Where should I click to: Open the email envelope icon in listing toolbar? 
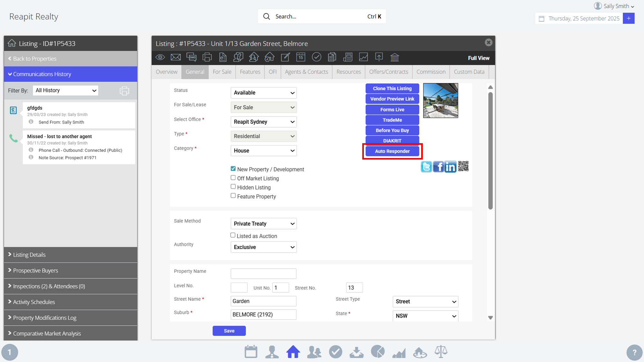coord(175,57)
